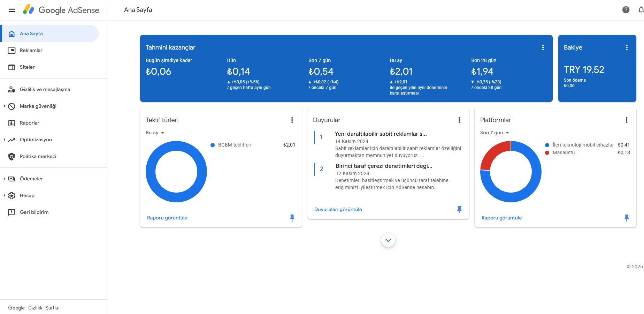
Task: Pin the Platformlar card
Action: pos(627,218)
